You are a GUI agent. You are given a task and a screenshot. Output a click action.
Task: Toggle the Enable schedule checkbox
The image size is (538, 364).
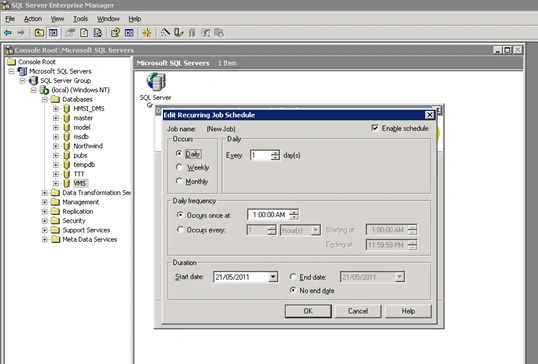(375, 128)
